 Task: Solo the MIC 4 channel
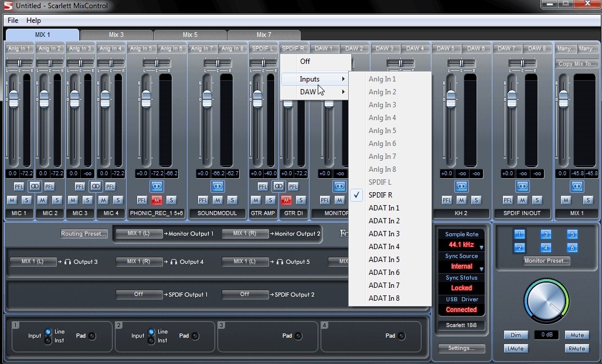pos(118,200)
